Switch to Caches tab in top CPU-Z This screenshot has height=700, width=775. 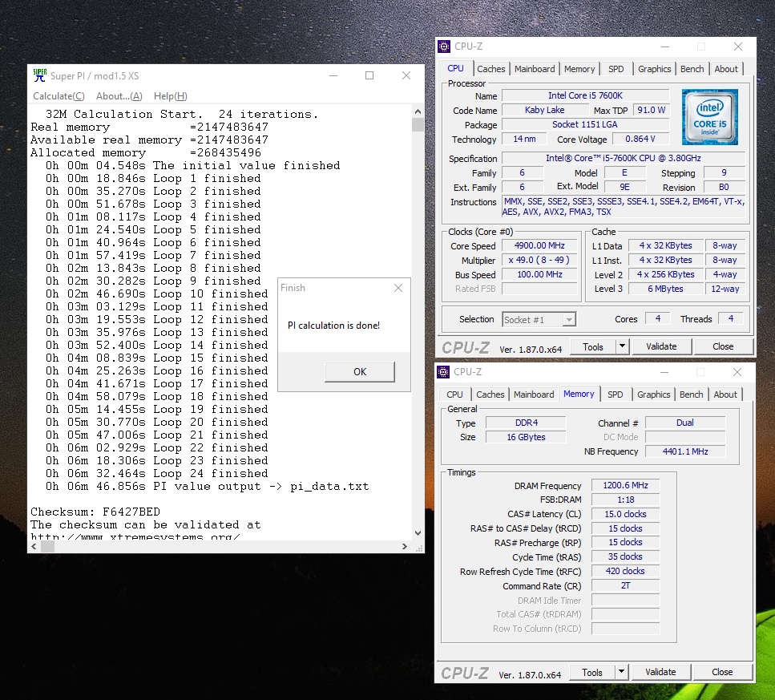490,69
